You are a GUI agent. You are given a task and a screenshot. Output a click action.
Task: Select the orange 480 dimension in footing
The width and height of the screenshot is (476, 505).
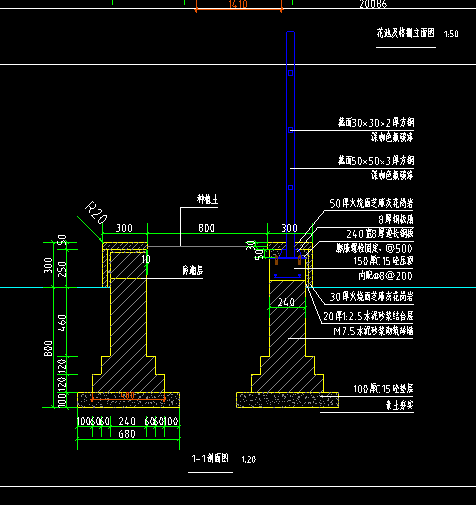(128, 396)
